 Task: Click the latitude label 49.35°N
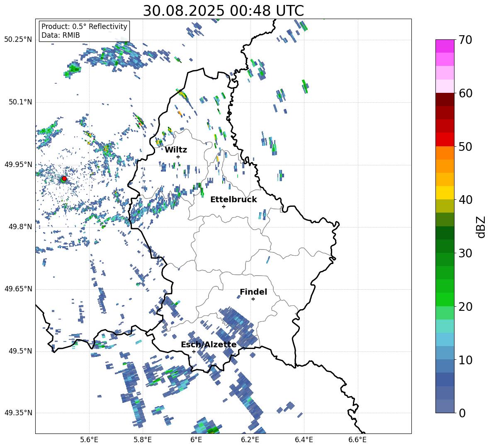[x=18, y=413]
